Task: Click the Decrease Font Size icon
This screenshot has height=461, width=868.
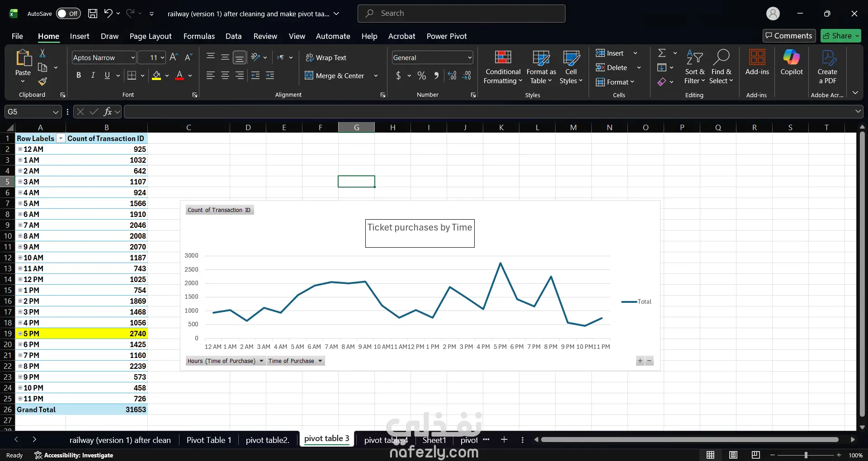Action: [189, 57]
